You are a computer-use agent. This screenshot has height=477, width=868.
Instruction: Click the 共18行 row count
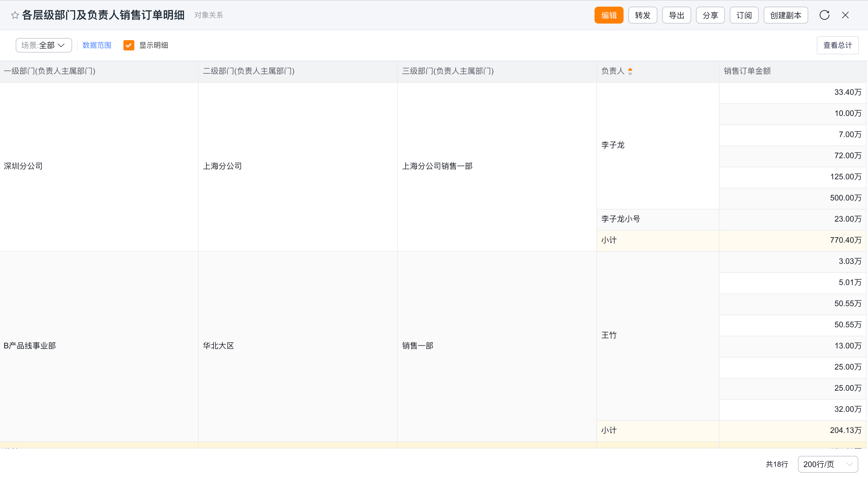coord(777,464)
